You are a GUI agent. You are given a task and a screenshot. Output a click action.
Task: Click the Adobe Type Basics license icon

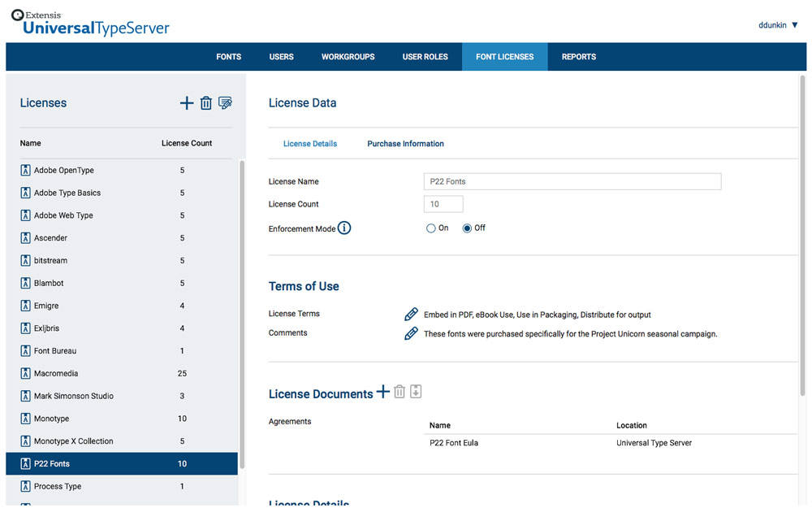click(25, 193)
